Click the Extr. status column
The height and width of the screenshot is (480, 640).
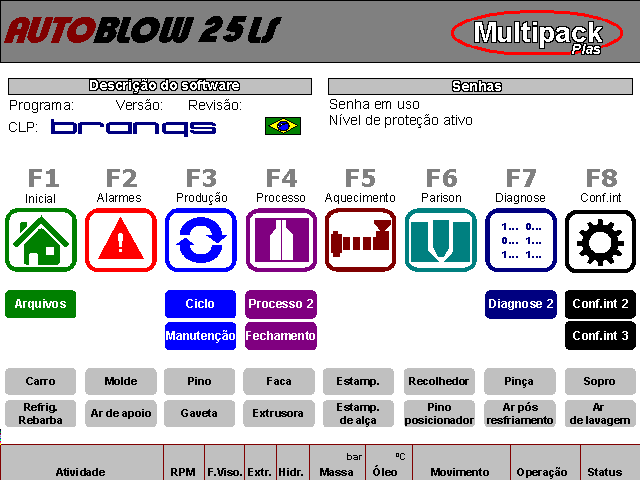point(260,464)
